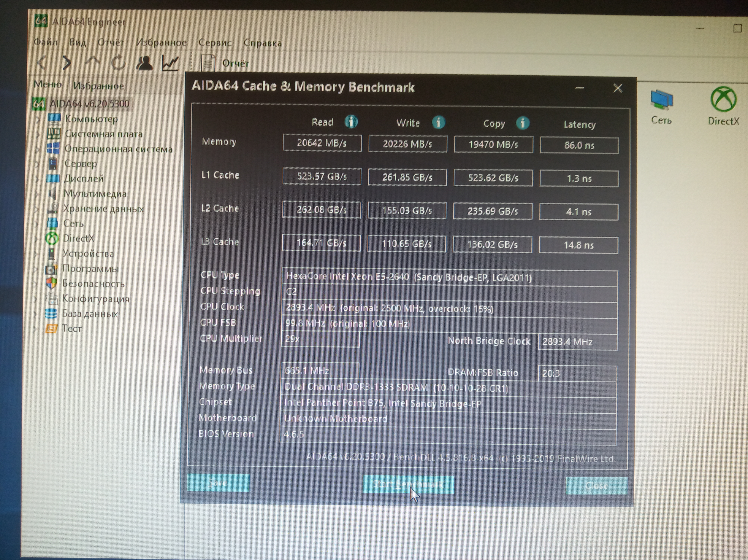Click the Back navigation arrow in toolbar

(42, 63)
